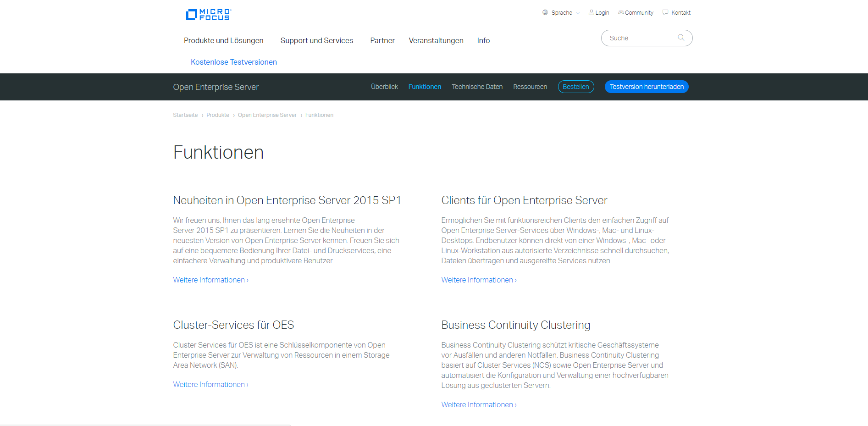This screenshot has height=426, width=868.
Task: Click the search magnifier icon
Action: (681, 38)
